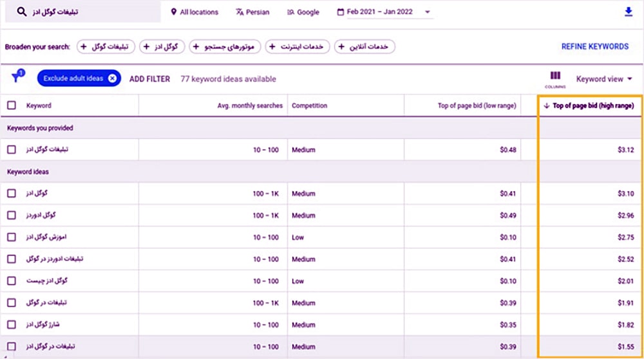The width and height of the screenshot is (644, 359).
Task: Click the Keyword ideas section label
Action: pos(28,172)
